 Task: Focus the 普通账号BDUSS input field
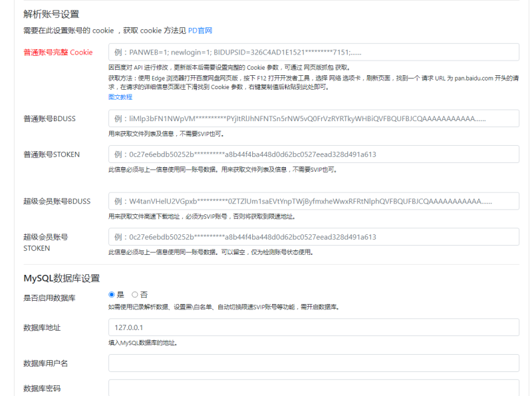point(313,118)
